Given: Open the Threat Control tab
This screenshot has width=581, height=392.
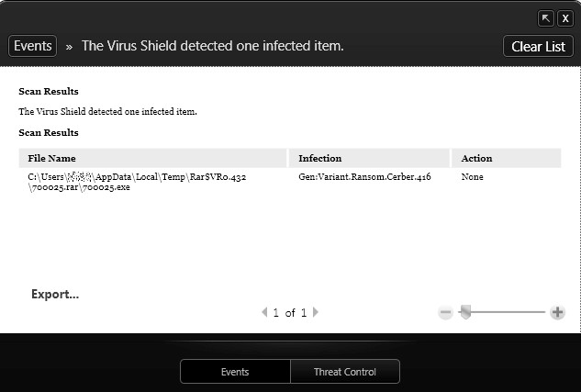Looking at the screenshot, I should click(344, 372).
